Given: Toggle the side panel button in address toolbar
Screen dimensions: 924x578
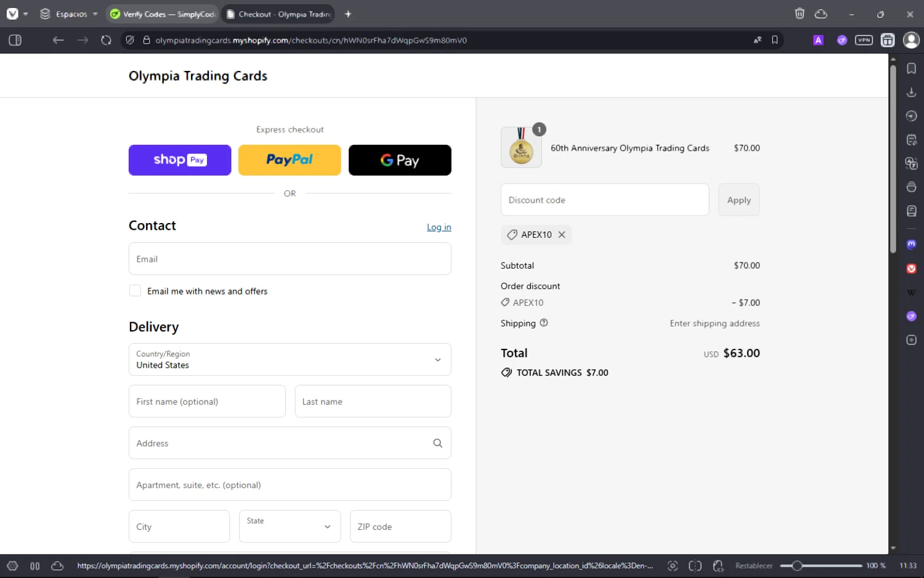Looking at the screenshot, I should tap(15, 40).
